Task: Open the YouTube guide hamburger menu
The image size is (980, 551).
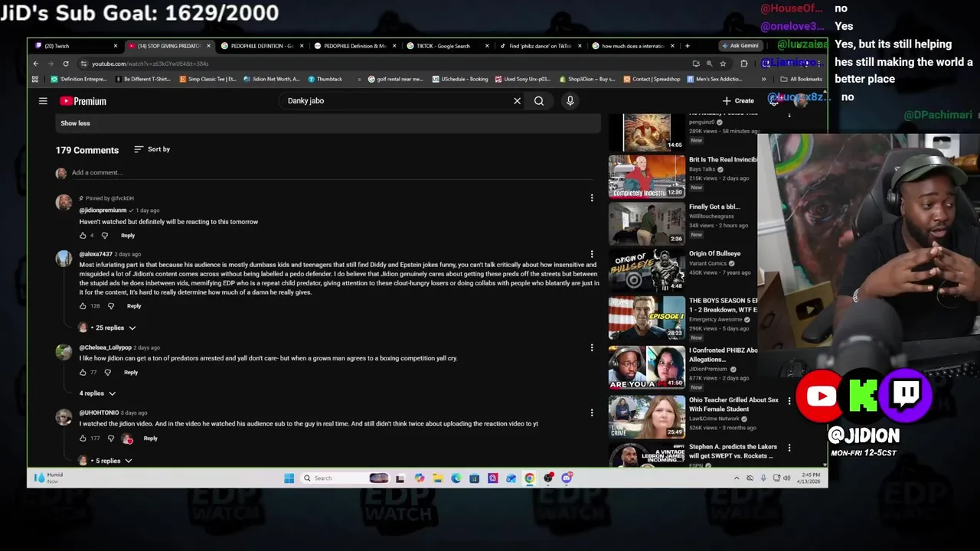Action: (x=43, y=101)
